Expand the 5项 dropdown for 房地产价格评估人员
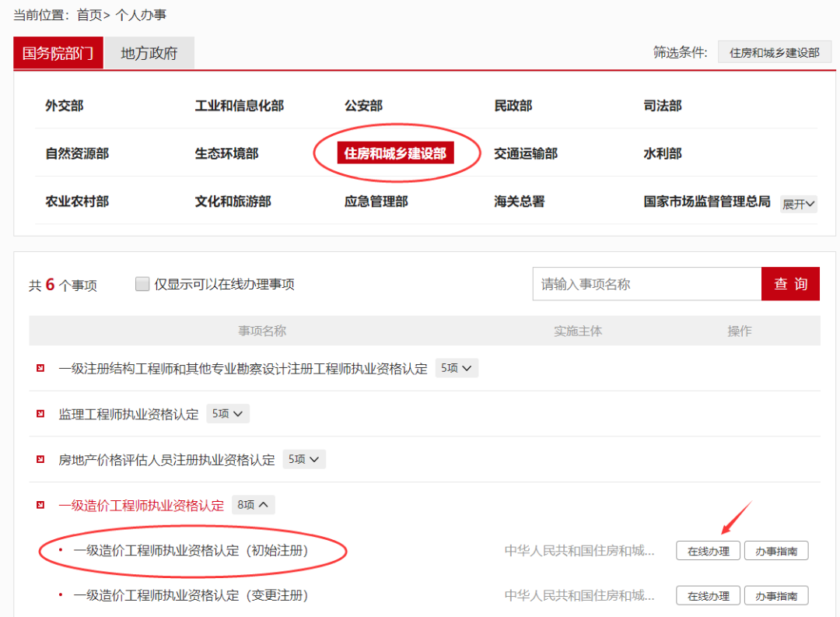This screenshot has width=840, height=617. click(x=304, y=459)
